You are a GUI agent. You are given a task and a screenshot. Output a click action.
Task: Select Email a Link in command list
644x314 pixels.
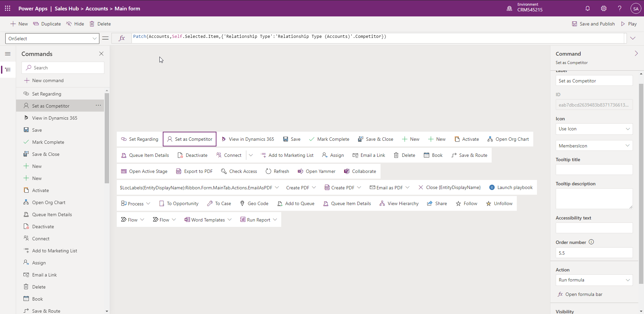pos(60,275)
